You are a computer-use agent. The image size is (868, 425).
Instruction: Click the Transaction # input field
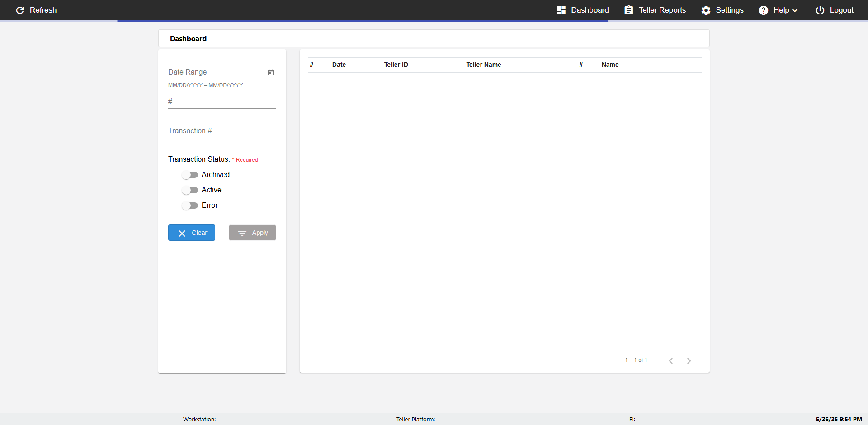222,131
